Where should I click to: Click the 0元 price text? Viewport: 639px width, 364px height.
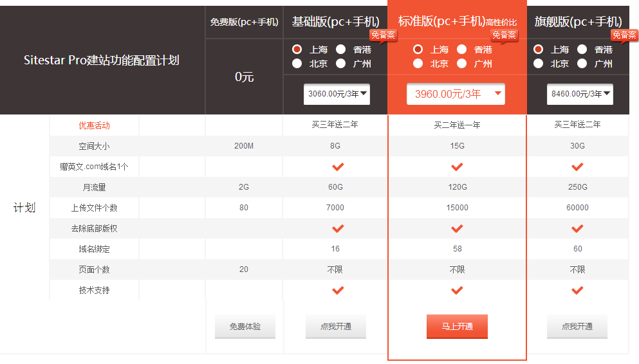pos(244,77)
